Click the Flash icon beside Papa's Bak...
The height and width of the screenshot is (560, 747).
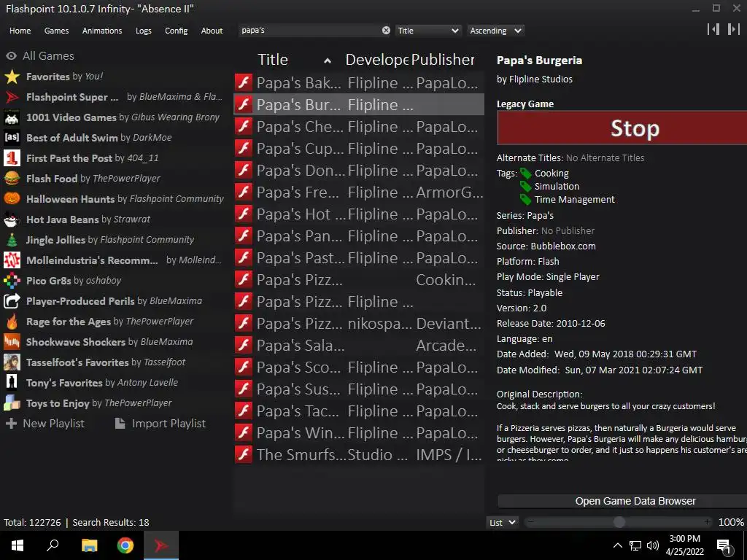pos(244,82)
